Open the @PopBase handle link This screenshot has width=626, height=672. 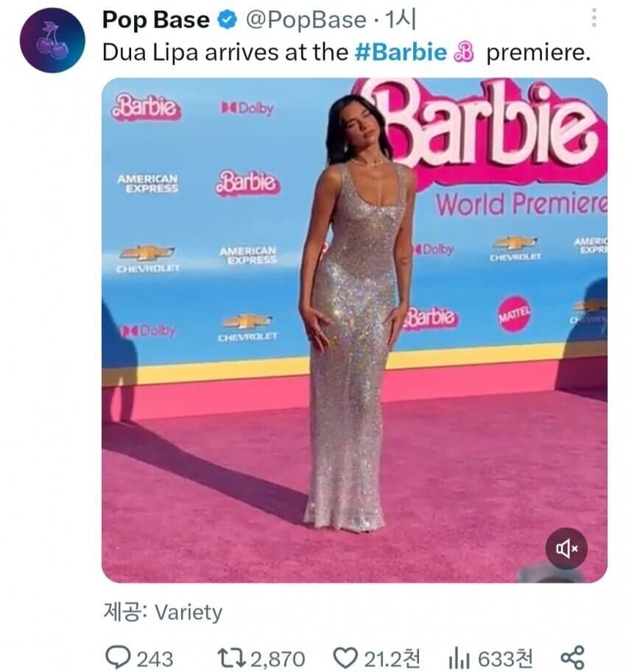click(306, 20)
